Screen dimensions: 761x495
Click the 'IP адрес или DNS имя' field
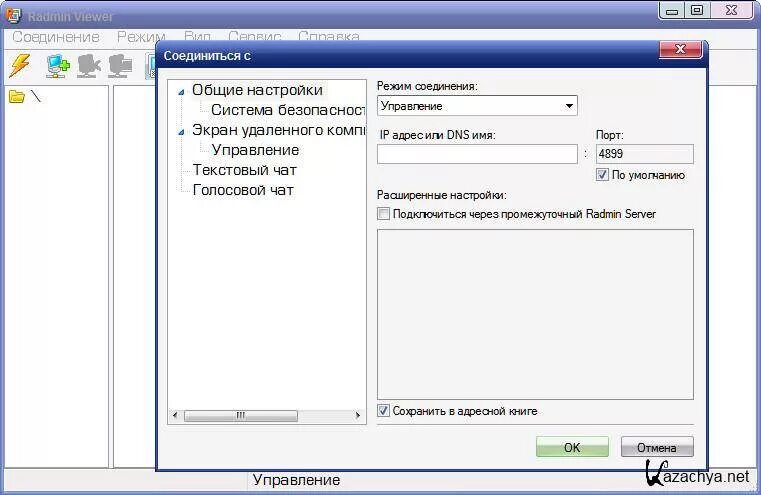[477, 154]
